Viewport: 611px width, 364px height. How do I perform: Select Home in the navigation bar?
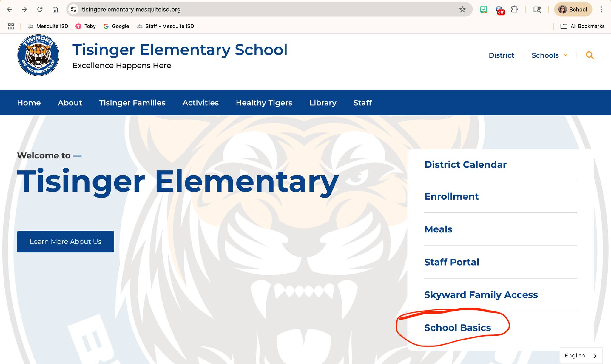pos(29,103)
